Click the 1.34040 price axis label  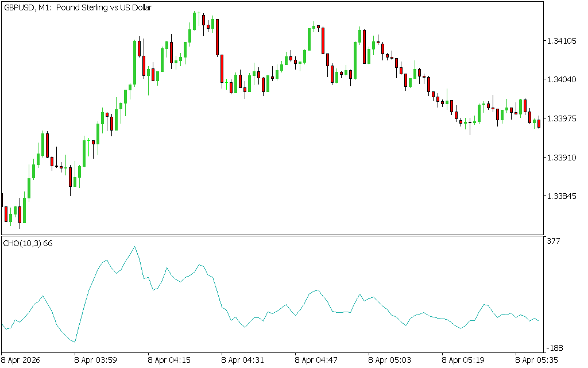[561, 80]
